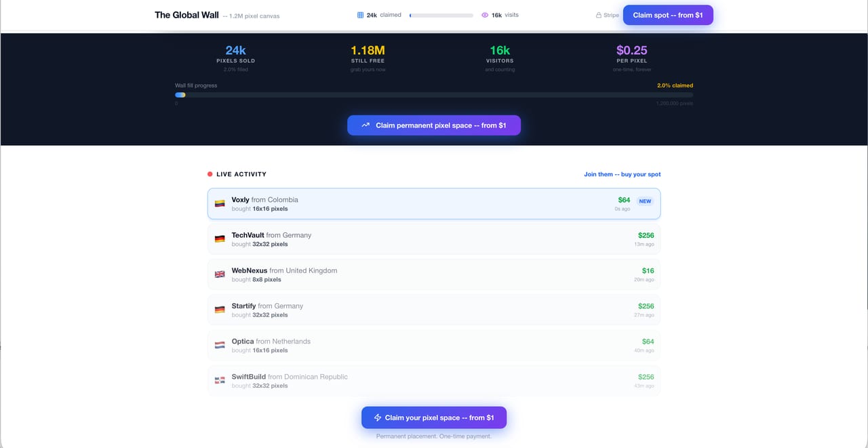This screenshot has width=868, height=448.
Task: Click the Dominican Republic flag beside SwiftBuild
Action: pos(220,380)
